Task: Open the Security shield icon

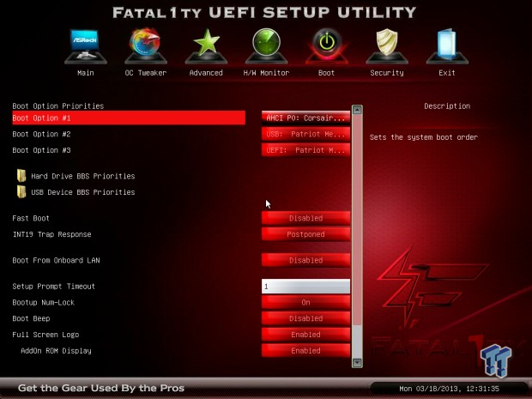Action: tap(387, 46)
